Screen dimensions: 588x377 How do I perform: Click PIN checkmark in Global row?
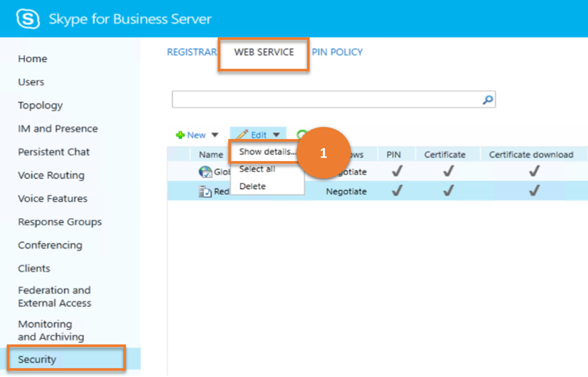pyautogui.click(x=397, y=171)
